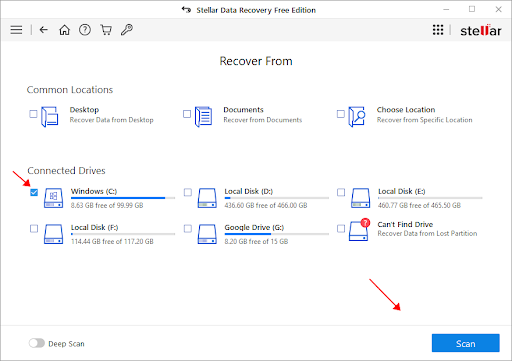Image resolution: width=512 pixels, height=361 pixels.
Task: Check the Choose Location checkbox
Action: point(341,114)
